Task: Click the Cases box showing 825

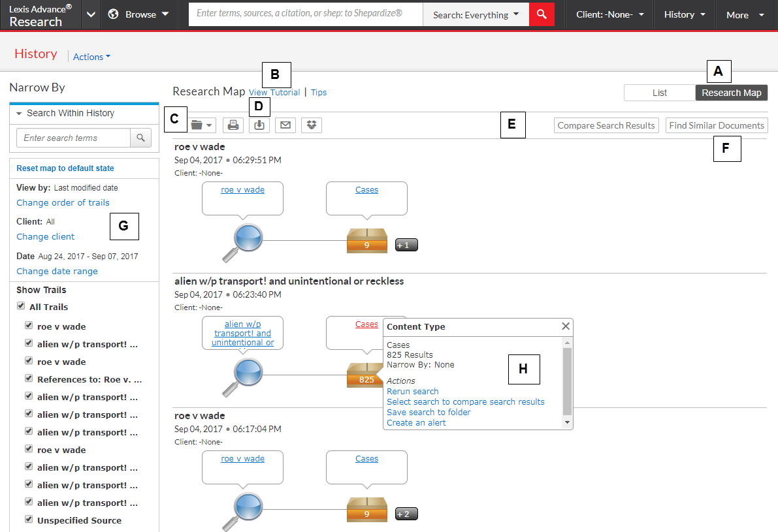Action: [x=365, y=375]
